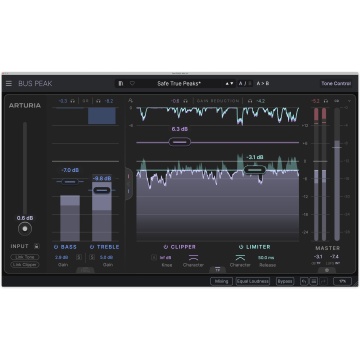The height and width of the screenshot is (360, 360).
Task: Open the Safe True Peaks preset name
Action: point(179,84)
